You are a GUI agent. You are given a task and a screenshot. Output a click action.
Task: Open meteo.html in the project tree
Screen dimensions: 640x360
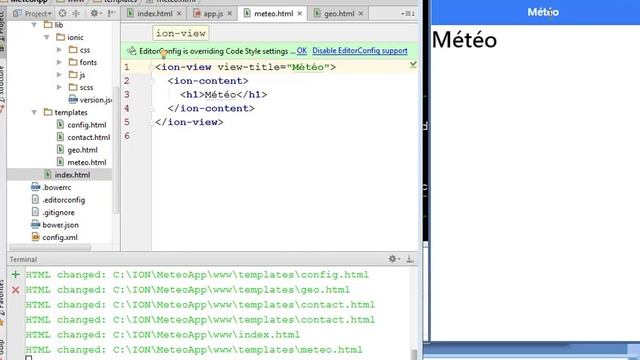(x=87, y=162)
